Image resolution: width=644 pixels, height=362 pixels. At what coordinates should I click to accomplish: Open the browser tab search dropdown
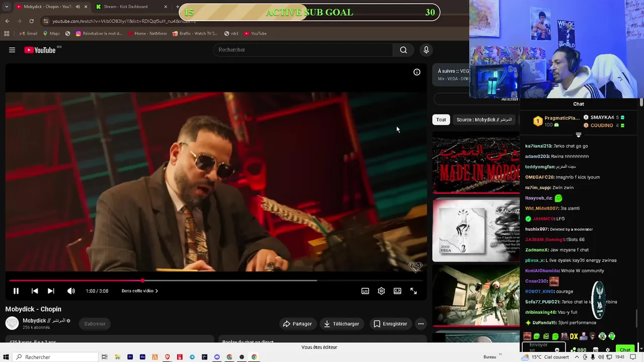6,7
